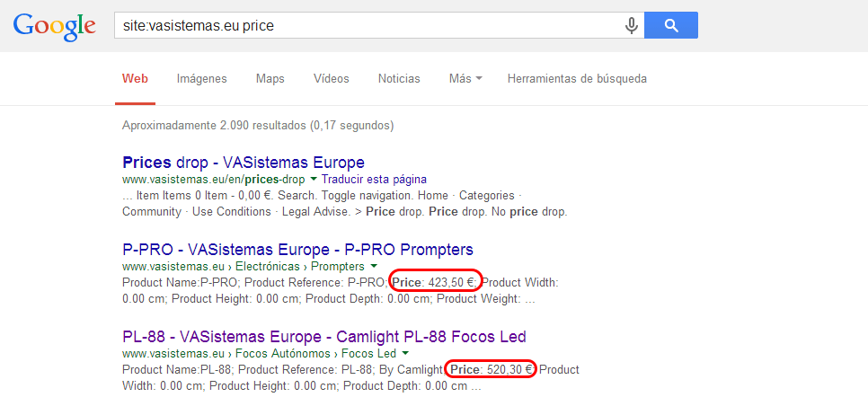Viewport: 868px width, 406px height.
Task: Switch to the Imágenes tab
Action: tap(201, 78)
